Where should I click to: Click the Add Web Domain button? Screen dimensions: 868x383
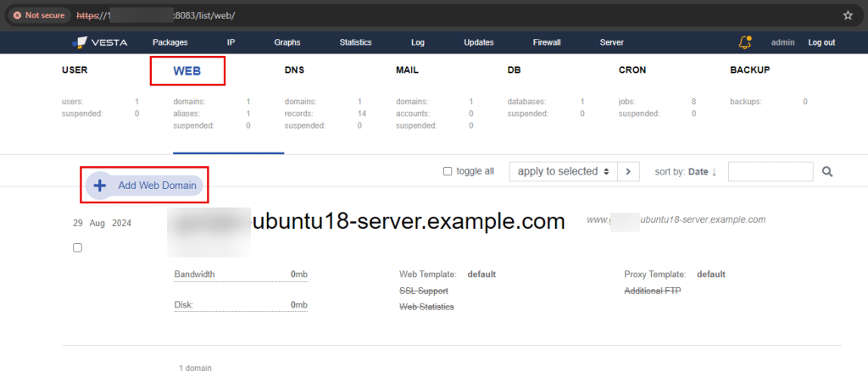click(x=156, y=186)
